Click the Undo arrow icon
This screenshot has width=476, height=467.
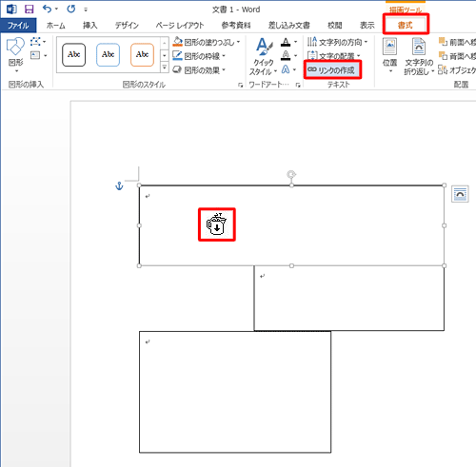[x=47, y=9]
